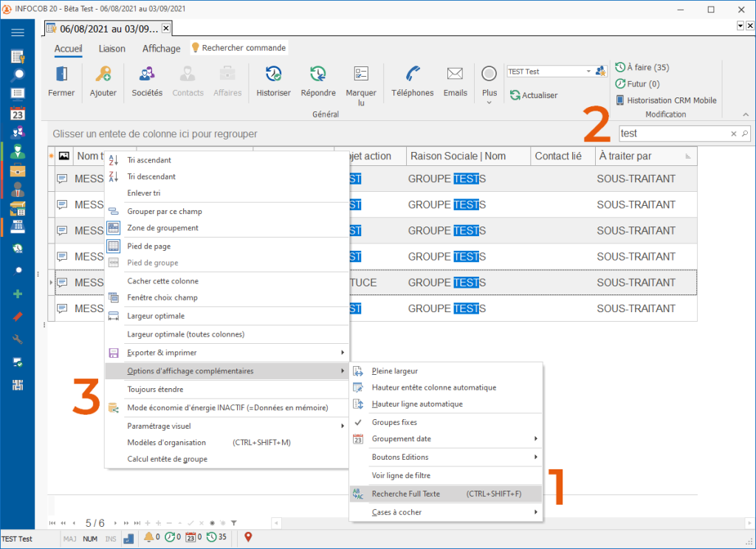Image resolution: width=756 pixels, height=549 pixels.
Task: Open Téléphones from the ribbon
Action: pyautogui.click(x=413, y=75)
